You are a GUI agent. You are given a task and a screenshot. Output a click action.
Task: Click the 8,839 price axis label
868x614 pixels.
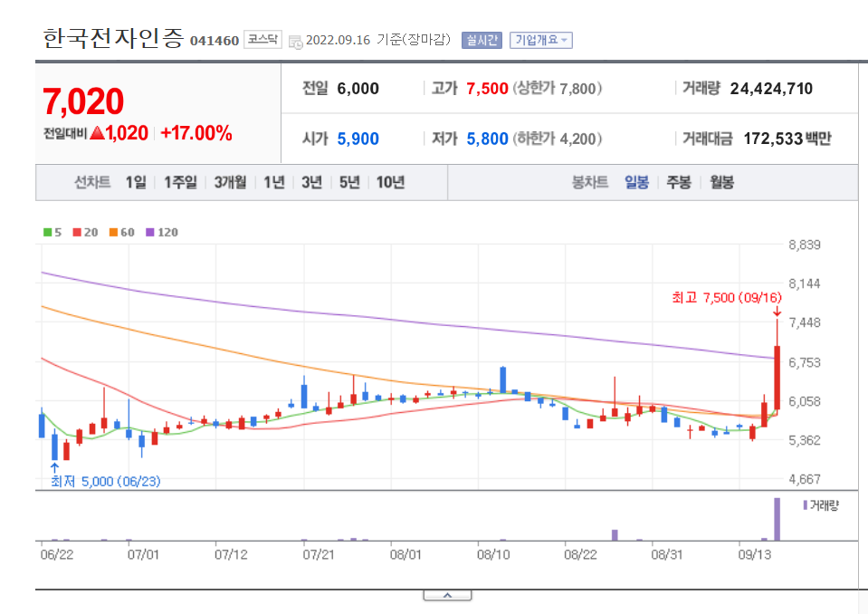click(x=805, y=245)
